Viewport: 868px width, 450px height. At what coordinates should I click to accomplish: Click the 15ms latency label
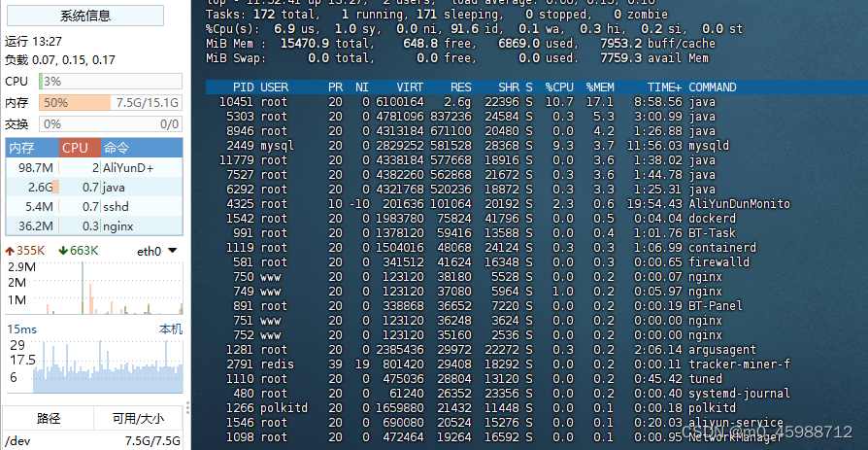coord(22,329)
